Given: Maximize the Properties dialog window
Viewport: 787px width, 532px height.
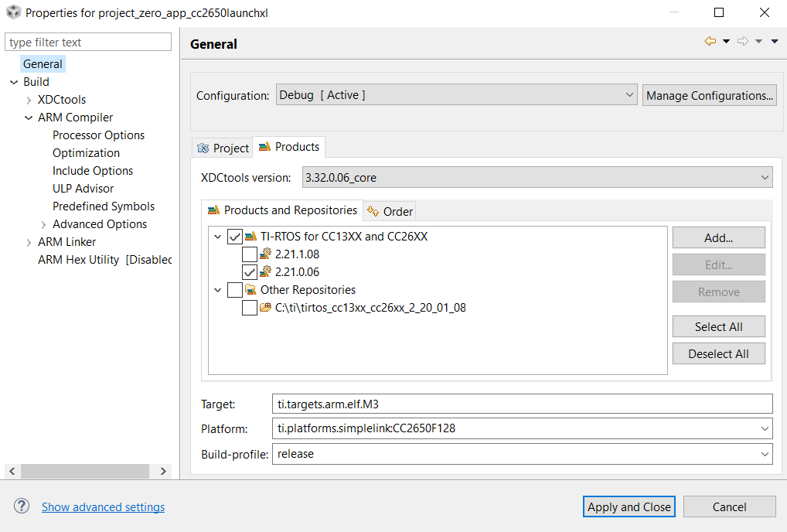Looking at the screenshot, I should click(719, 12).
